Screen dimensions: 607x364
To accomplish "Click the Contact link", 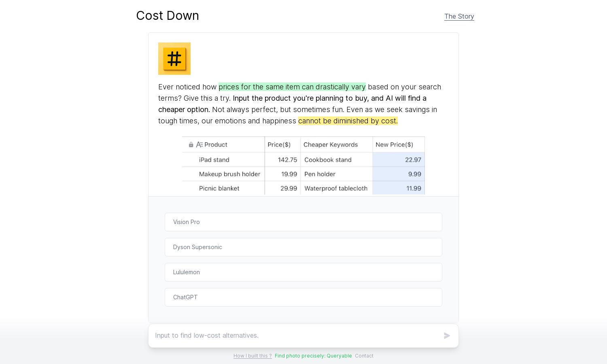I will tap(364, 356).
